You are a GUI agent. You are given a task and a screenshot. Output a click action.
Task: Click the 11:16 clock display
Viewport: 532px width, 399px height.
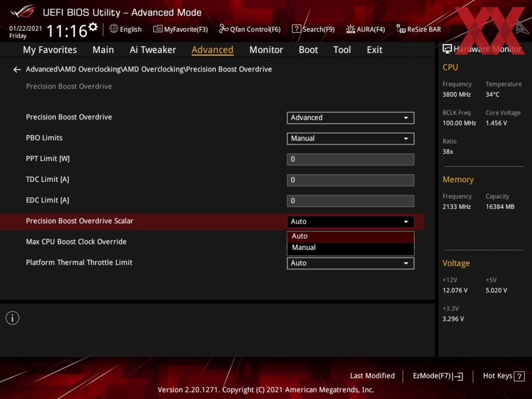point(67,31)
